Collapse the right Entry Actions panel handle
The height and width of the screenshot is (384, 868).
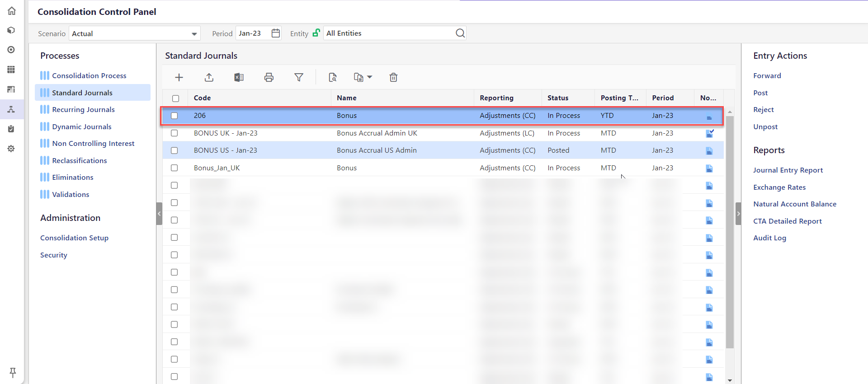(x=738, y=214)
